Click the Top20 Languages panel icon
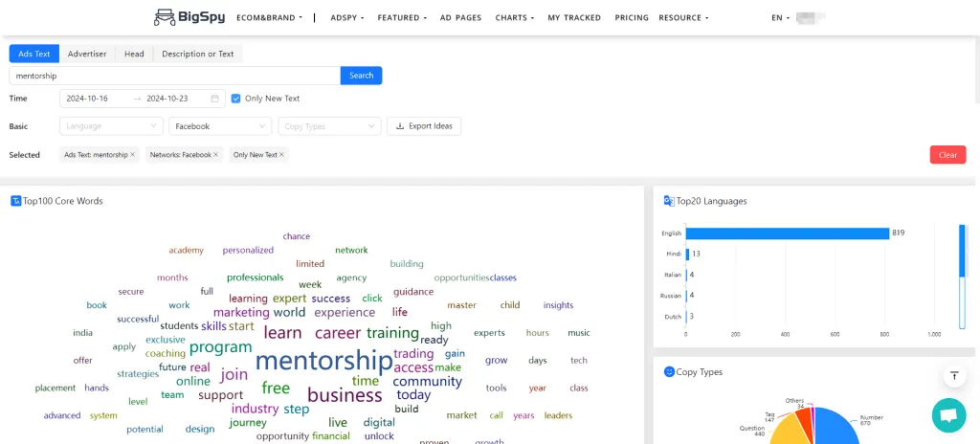The width and height of the screenshot is (980, 444). 669,201
